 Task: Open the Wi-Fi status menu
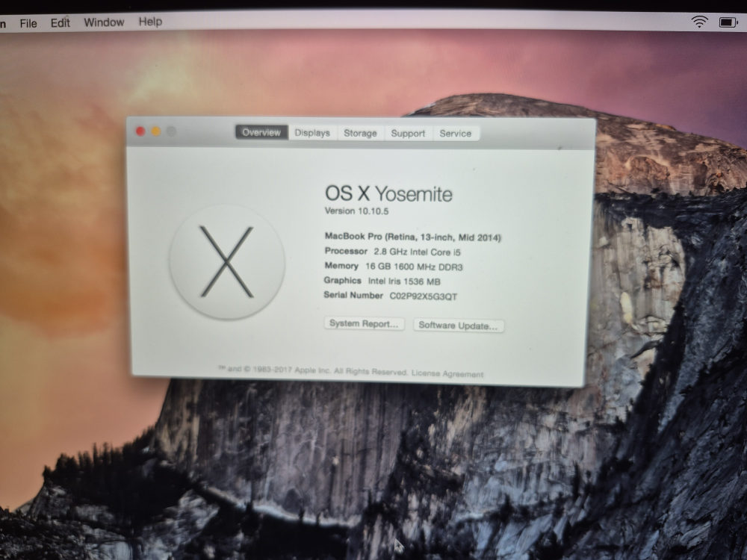tap(699, 22)
